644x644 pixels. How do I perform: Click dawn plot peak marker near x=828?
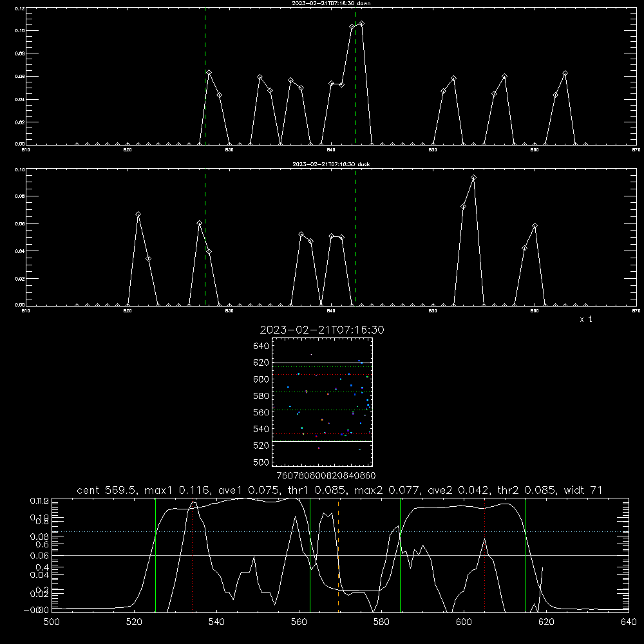click(x=209, y=73)
